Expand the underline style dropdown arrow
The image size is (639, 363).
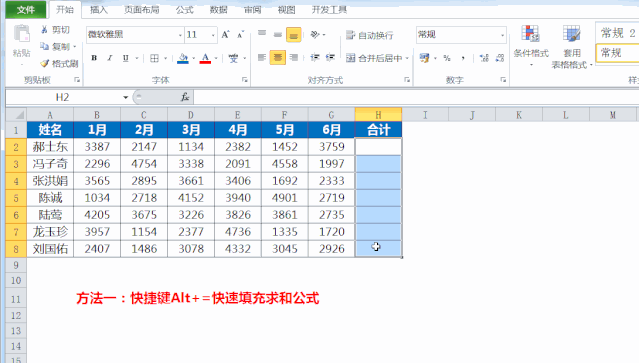pyautogui.click(x=137, y=58)
